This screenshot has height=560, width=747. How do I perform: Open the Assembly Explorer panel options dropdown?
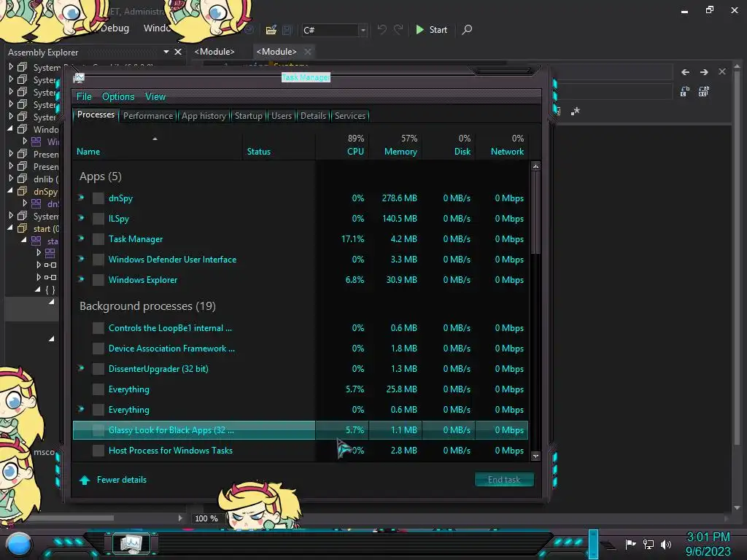point(166,52)
